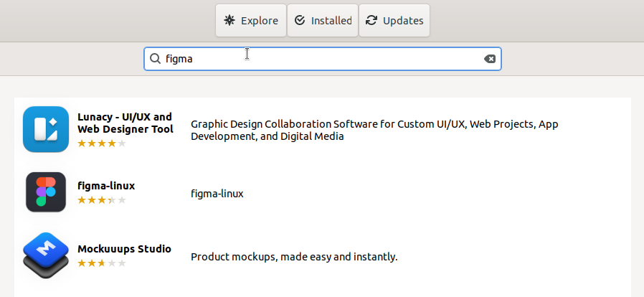
Task: Click the Installed tab's checkmark icon
Action: click(x=300, y=21)
